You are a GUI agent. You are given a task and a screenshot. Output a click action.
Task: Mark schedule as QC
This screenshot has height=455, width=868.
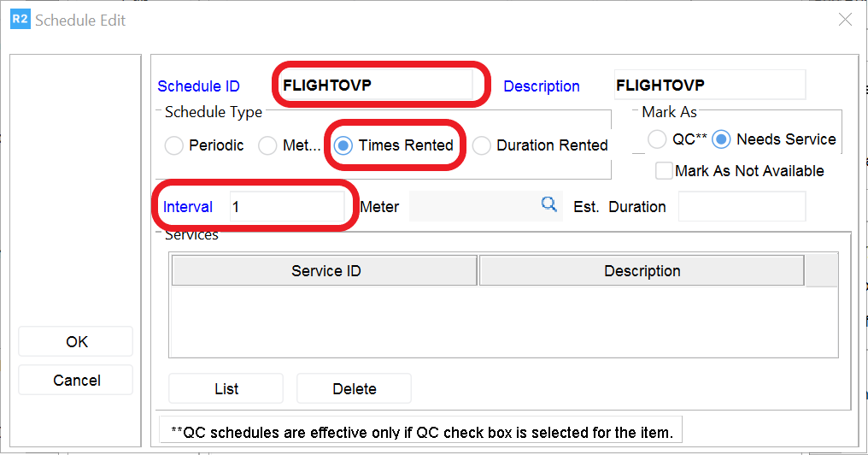657,139
